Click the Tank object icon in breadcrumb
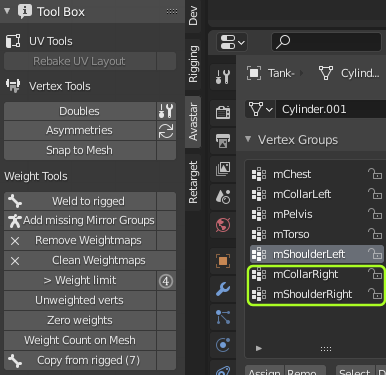Screen dimensions: 386x375 (254, 73)
